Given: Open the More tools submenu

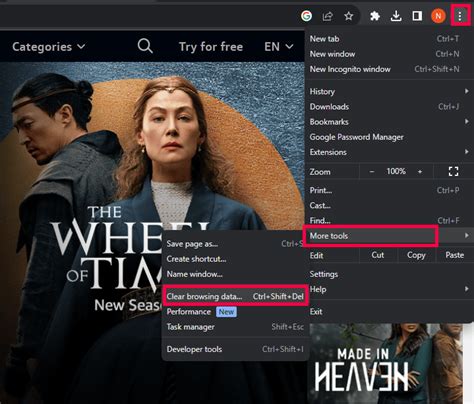Looking at the screenshot, I should click(389, 236).
